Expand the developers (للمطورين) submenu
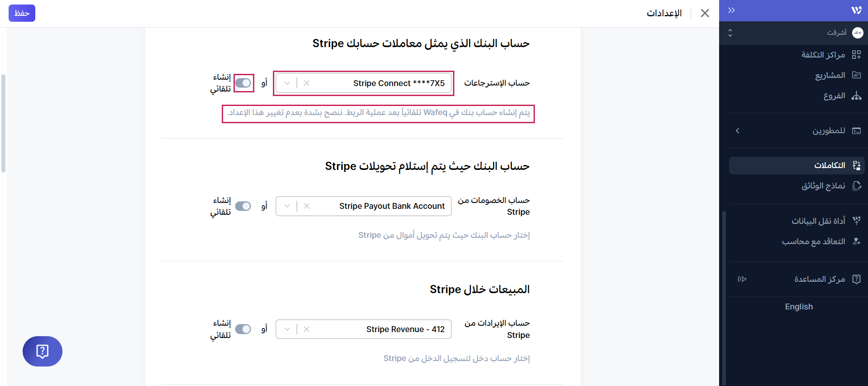868x386 pixels. tap(738, 131)
